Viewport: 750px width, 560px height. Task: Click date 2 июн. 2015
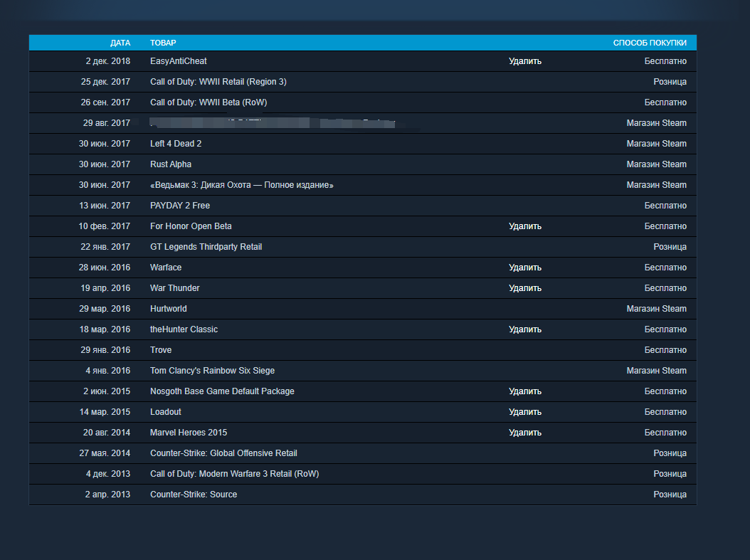107,391
